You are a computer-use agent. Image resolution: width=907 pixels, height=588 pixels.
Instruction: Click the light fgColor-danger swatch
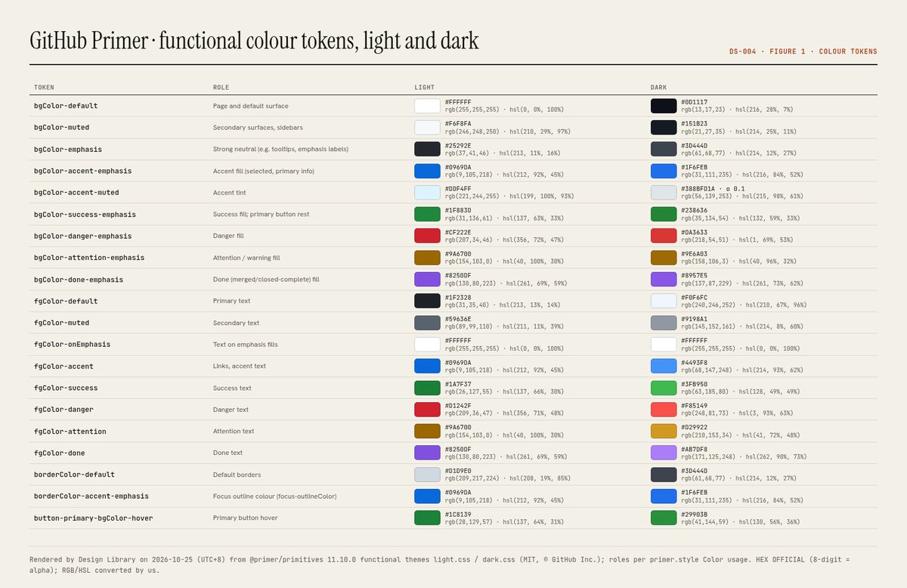427,410
